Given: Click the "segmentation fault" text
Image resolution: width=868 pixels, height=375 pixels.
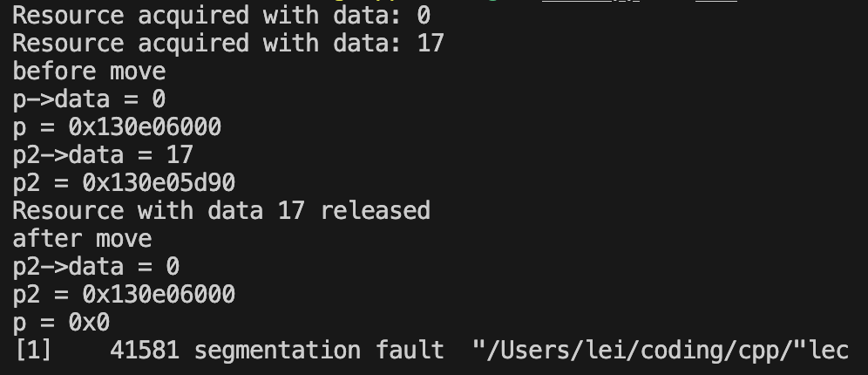Looking at the screenshot, I should 319,350.
